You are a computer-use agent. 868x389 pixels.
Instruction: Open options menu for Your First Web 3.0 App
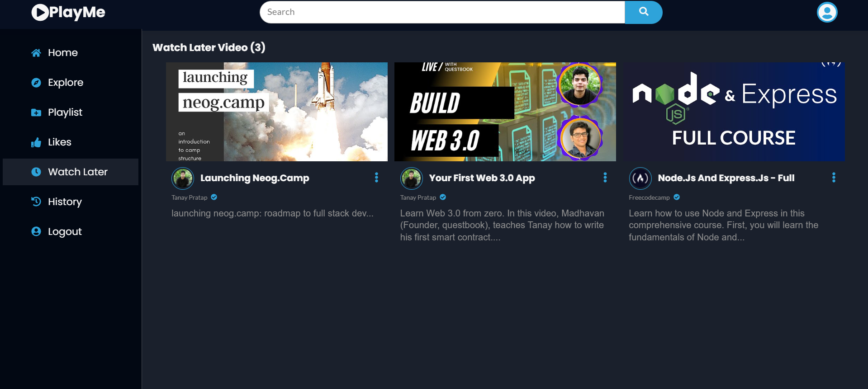tap(605, 178)
